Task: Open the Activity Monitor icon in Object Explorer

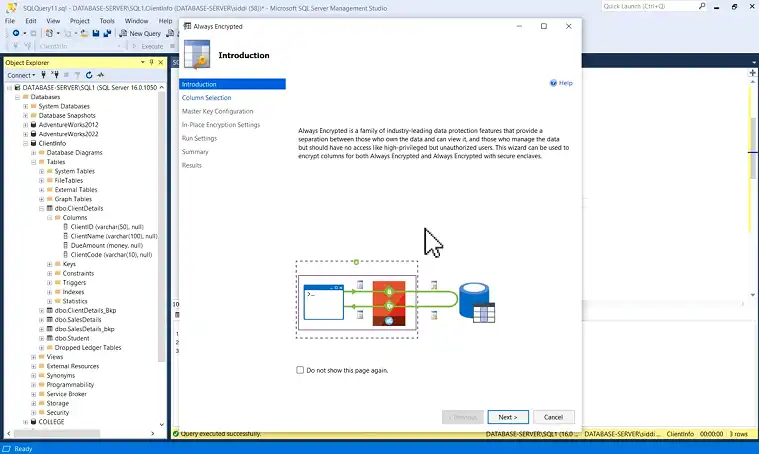Action: (x=101, y=75)
